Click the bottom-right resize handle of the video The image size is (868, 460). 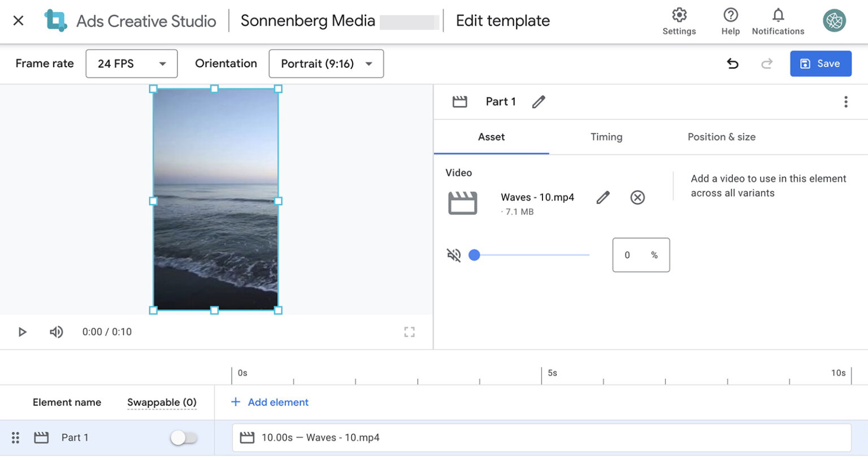(x=278, y=310)
